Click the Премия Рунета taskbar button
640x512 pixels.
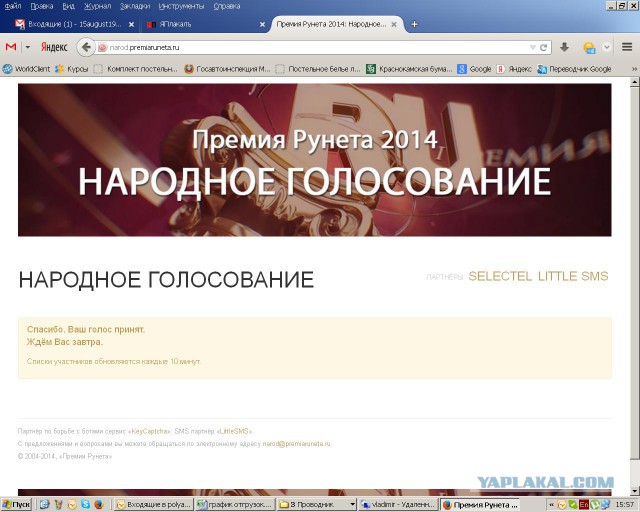tap(480, 505)
